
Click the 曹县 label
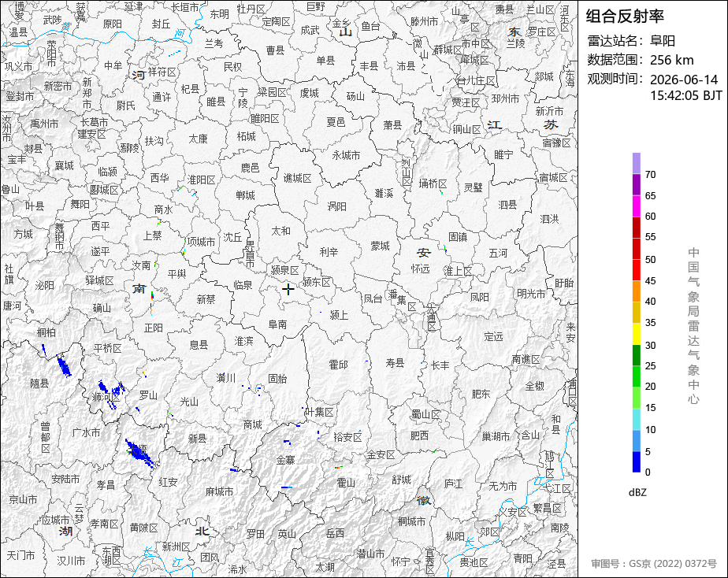tap(275, 50)
